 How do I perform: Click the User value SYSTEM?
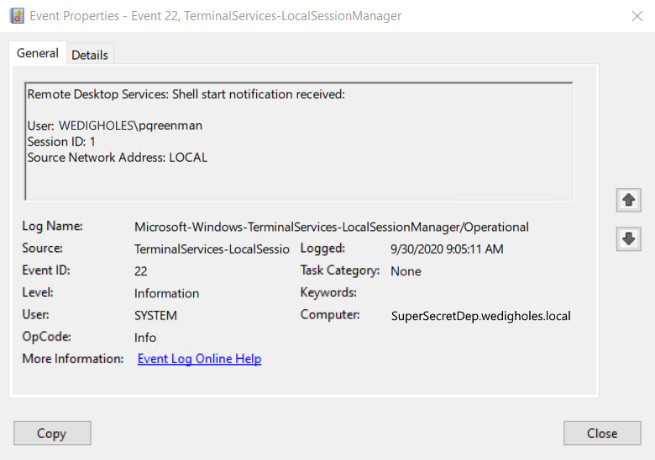pos(155,315)
